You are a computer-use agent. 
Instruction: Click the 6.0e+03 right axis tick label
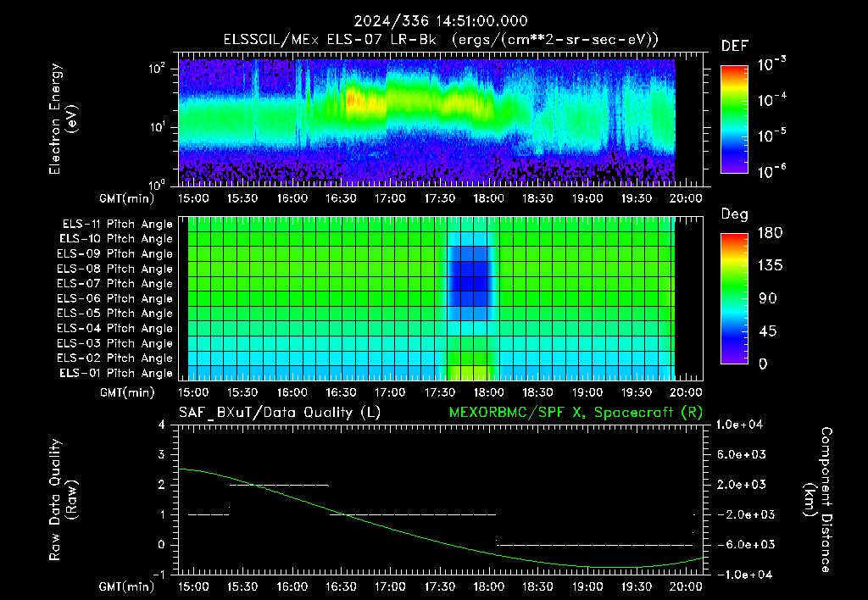coord(741,455)
